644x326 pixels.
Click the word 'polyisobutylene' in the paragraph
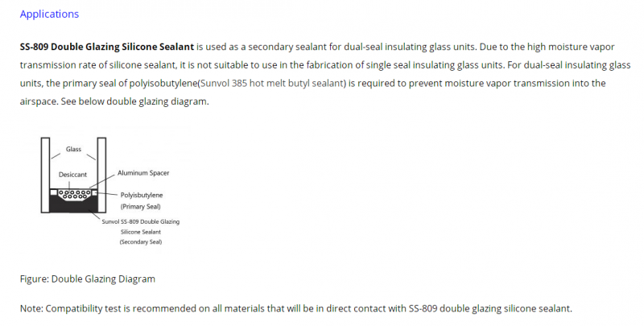(163, 84)
